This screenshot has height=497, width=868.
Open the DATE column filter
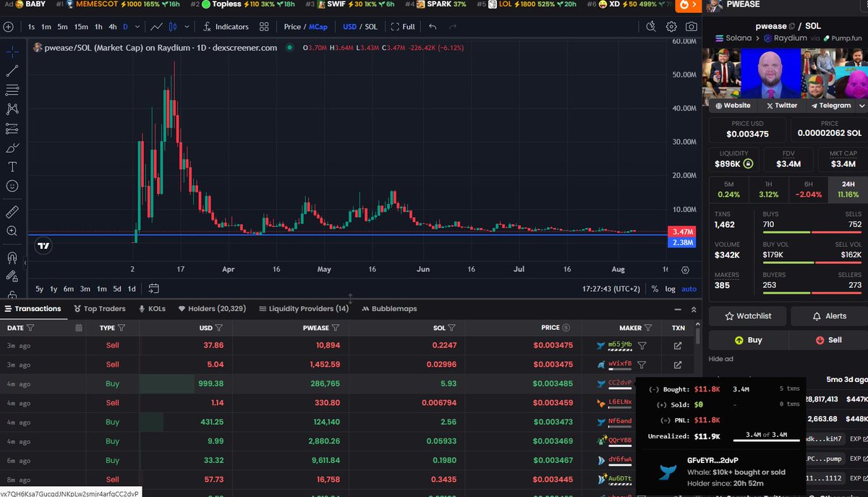click(30, 328)
